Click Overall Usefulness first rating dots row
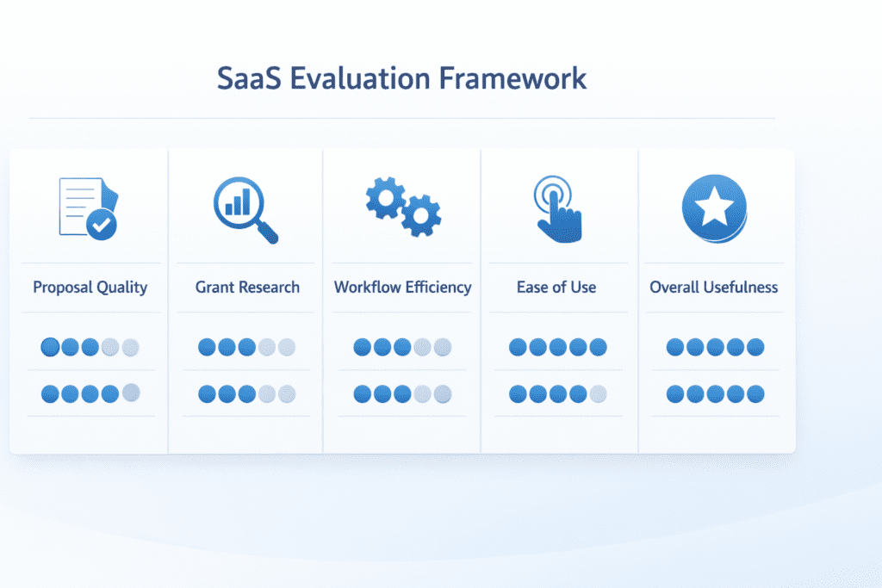Viewport: 882px width, 588px height. point(715,347)
